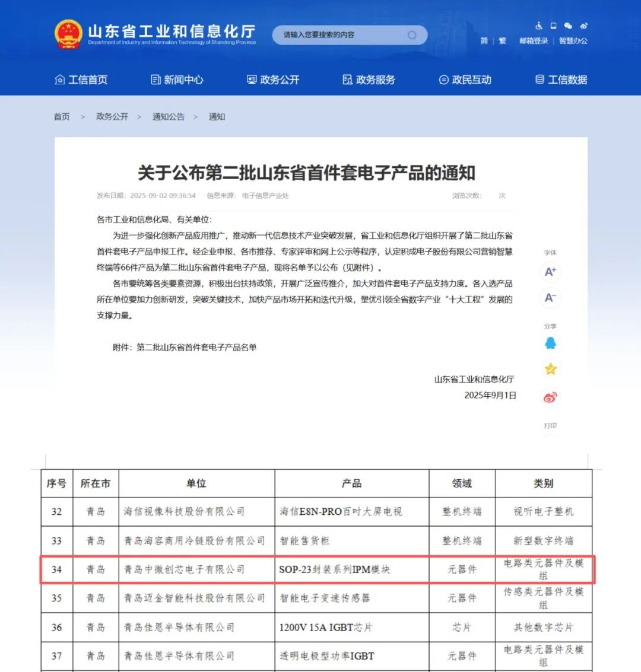This screenshot has width=641, height=672.
Task: Increase font size with A+ button
Action: 550,272
